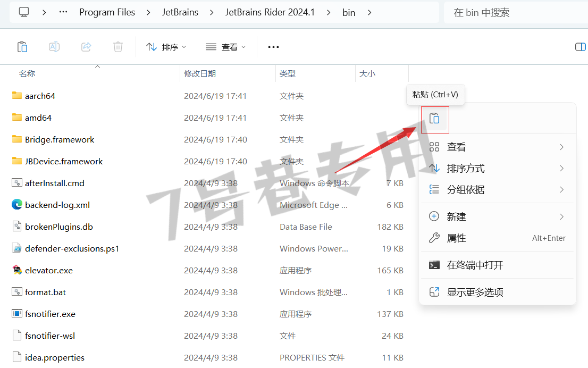Select the format.bat file icon
588x368 pixels.
[17, 292]
